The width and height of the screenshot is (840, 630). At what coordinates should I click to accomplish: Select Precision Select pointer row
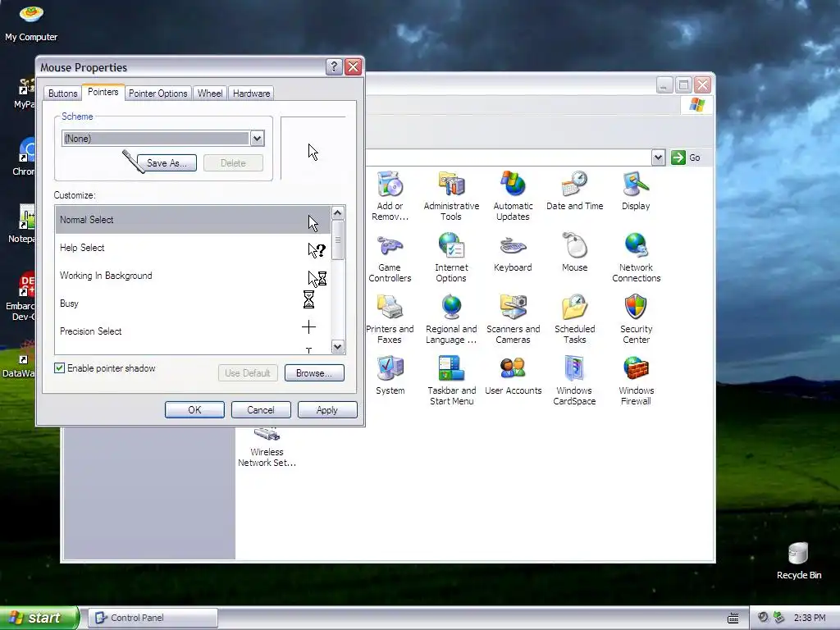(x=193, y=331)
